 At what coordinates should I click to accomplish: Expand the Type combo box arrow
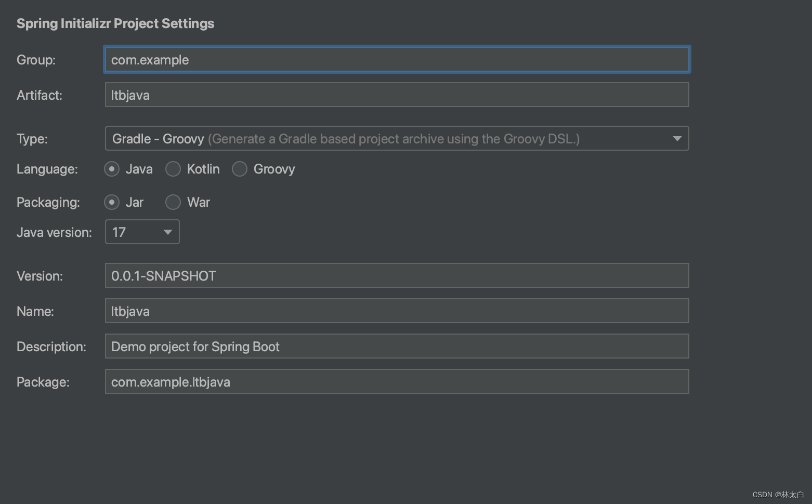(x=677, y=138)
